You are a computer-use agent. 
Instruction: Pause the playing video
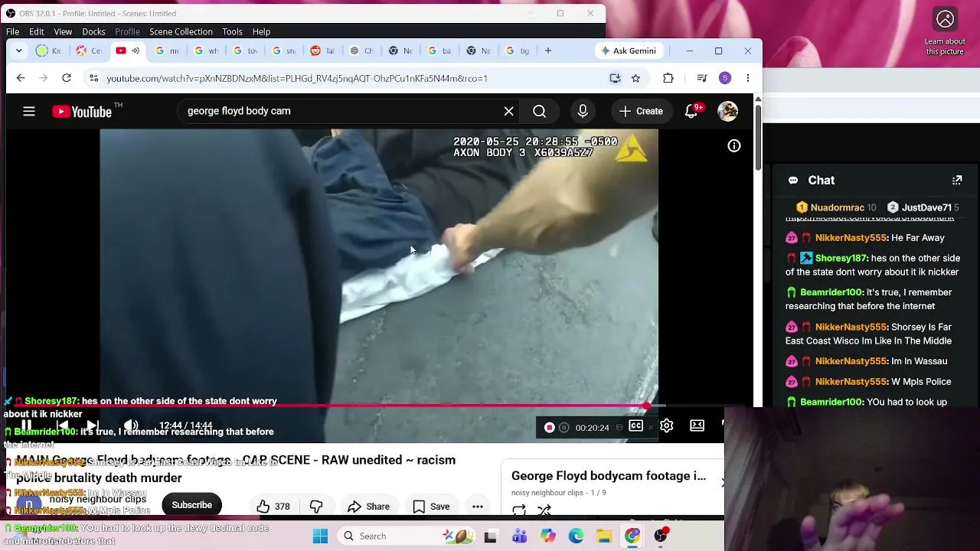[26, 425]
